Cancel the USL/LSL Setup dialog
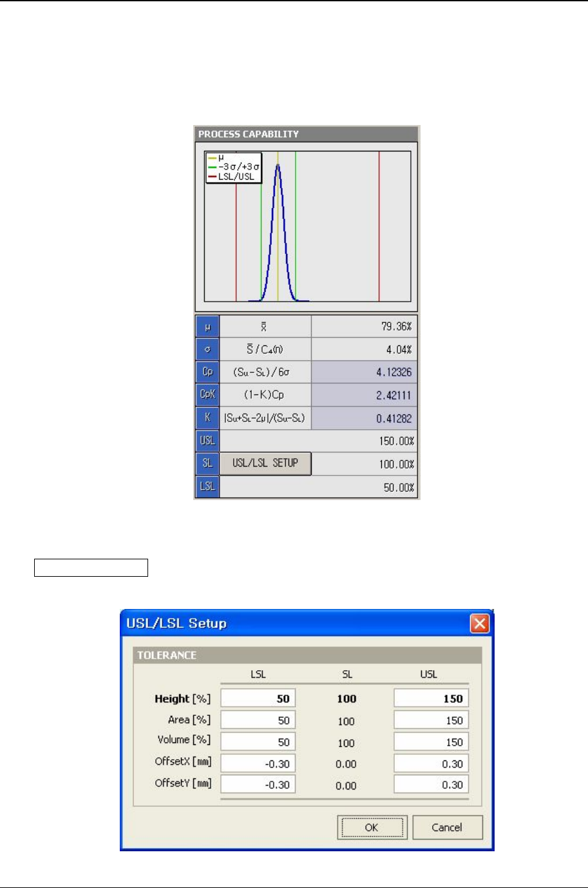Image resolution: width=588 pixels, height=888 pixels. point(447,827)
